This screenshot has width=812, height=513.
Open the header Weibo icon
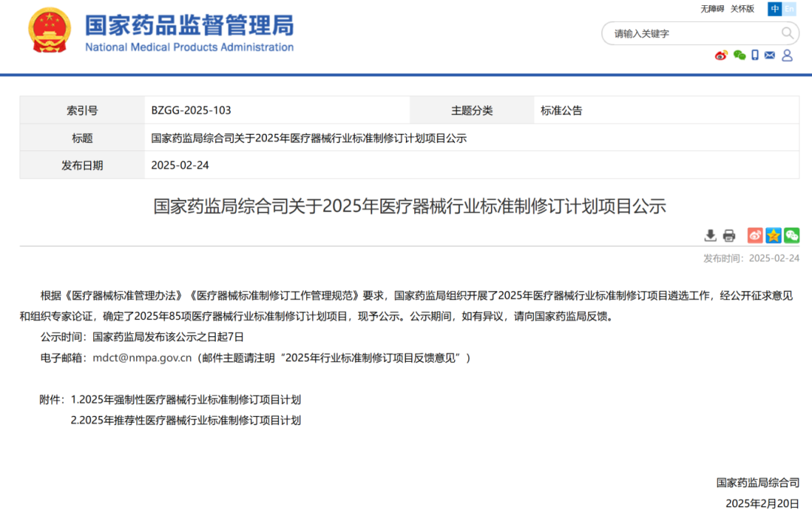[x=721, y=55]
